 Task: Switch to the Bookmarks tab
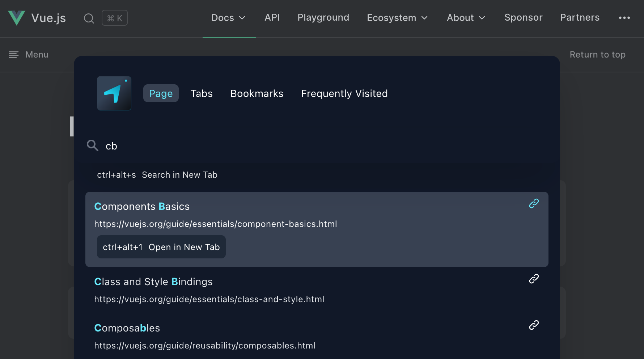[x=257, y=93]
